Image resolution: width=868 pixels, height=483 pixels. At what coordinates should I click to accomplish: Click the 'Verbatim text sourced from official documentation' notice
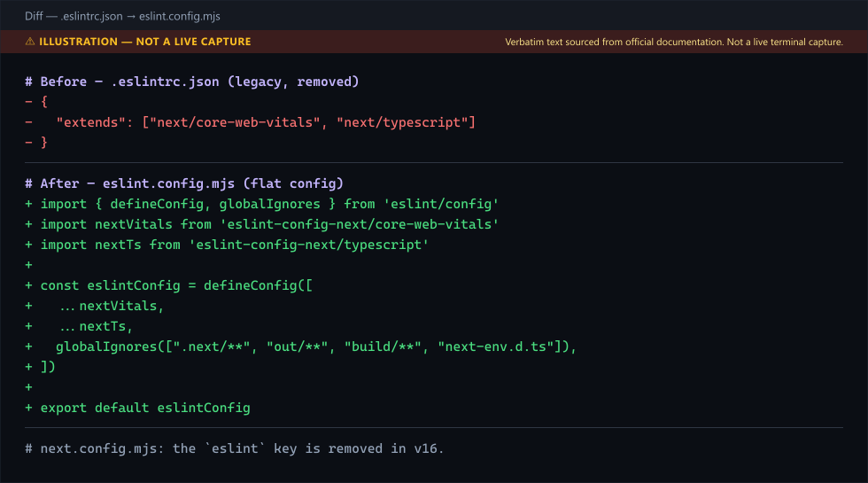pos(674,43)
